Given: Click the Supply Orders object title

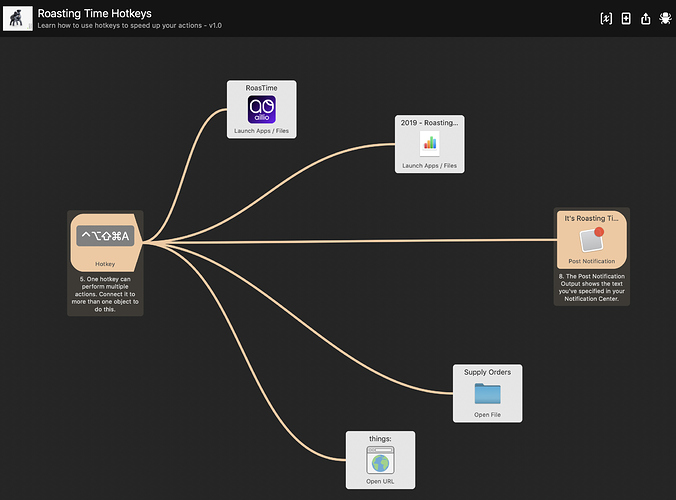Looking at the screenshot, I should (487, 372).
